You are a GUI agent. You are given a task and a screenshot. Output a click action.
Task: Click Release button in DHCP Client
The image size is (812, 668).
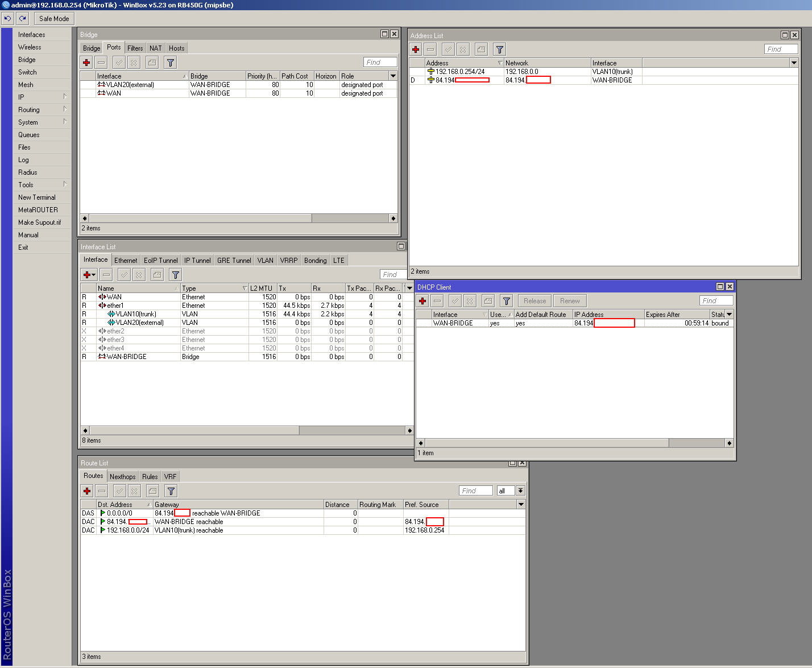(535, 301)
